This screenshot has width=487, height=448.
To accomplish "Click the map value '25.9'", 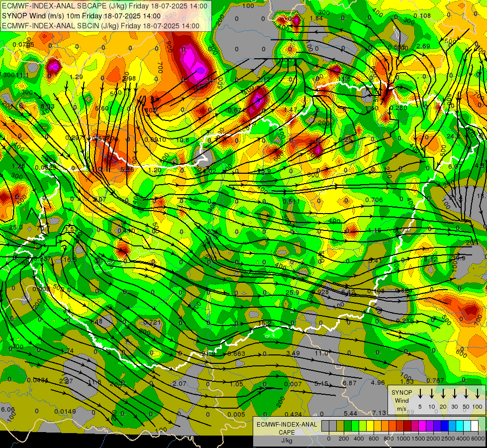I will (292, 293).
